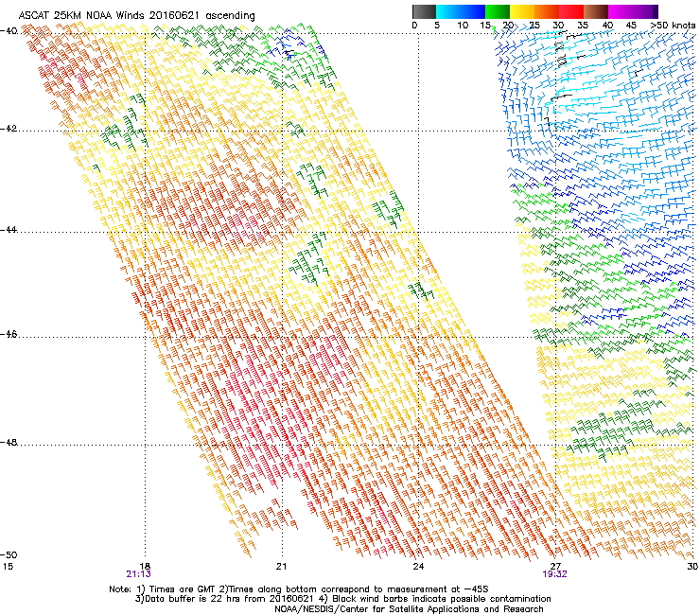Screen dimensions: 700x615
Task: Pick the yellow 20-25 knots legend segment
Action: pyautogui.click(x=522, y=11)
